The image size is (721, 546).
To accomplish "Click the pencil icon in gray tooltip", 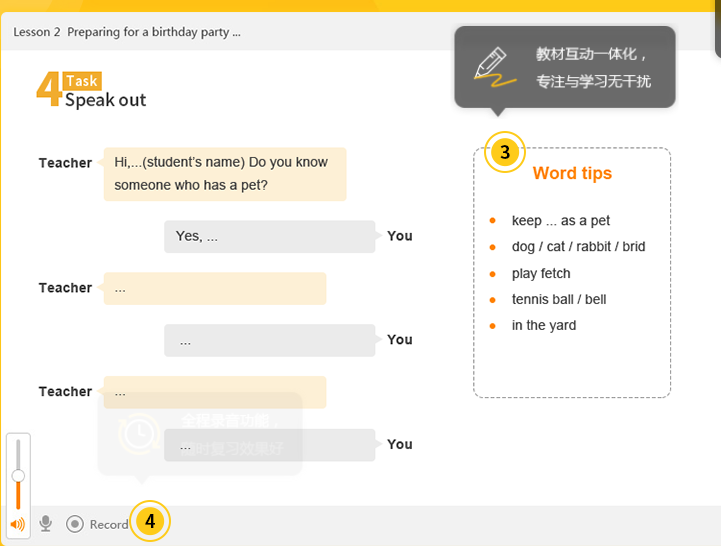I will (494, 67).
